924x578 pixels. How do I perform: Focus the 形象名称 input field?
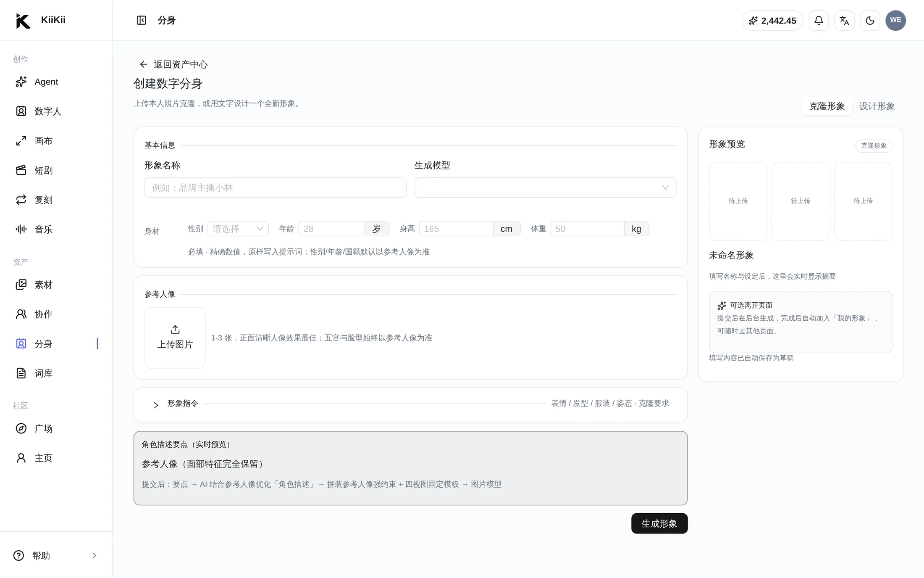[x=276, y=187]
